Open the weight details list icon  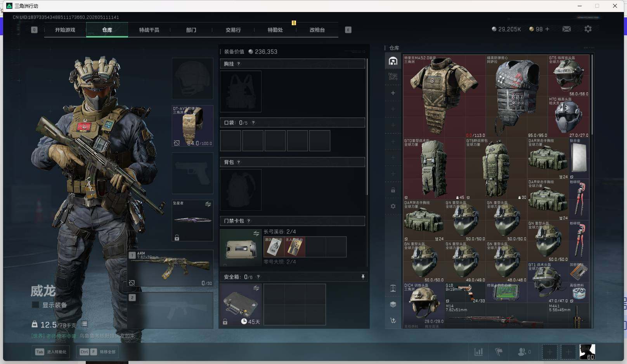coord(84,324)
